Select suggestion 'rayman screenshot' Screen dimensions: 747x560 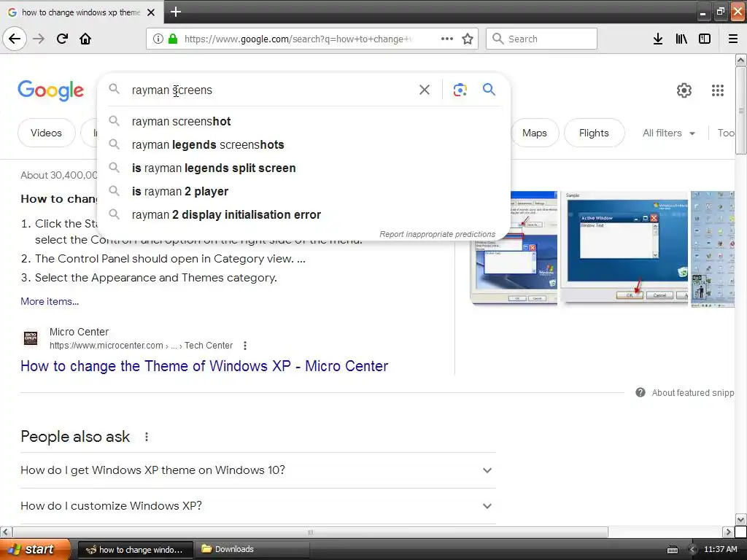tap(303, 122)
